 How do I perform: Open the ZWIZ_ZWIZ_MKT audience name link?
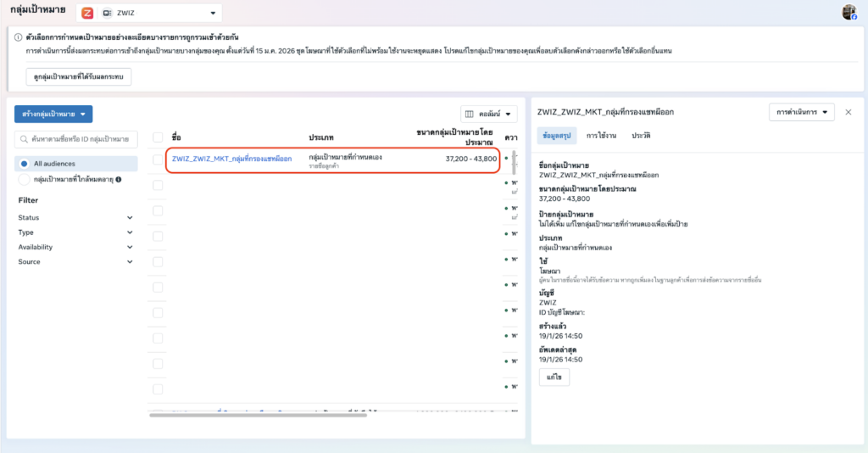pos(231,159)
